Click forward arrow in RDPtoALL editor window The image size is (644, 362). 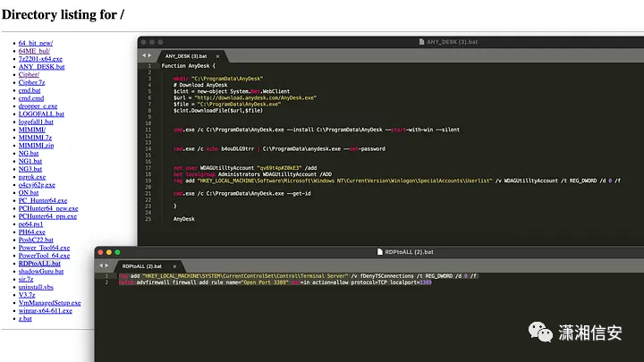coord(106,265)
